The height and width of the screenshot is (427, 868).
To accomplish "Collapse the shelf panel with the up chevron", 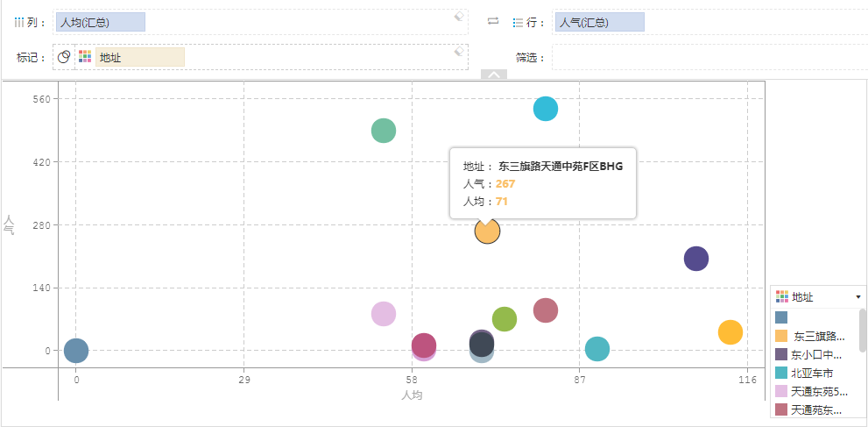I will 493,75.
